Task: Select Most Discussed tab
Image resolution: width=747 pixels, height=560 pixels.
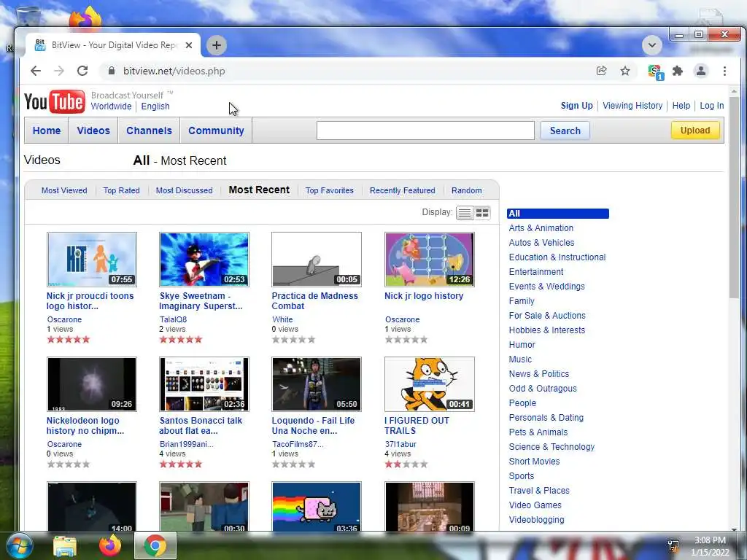Action: (x=185, y=190)
